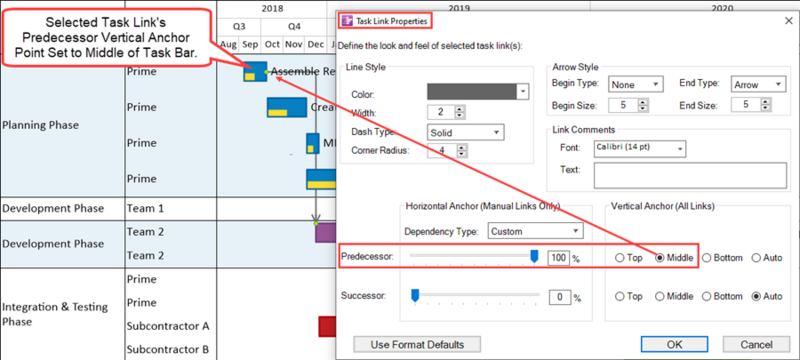Select Auto for Successor vertical anchor

pos(756,296)
